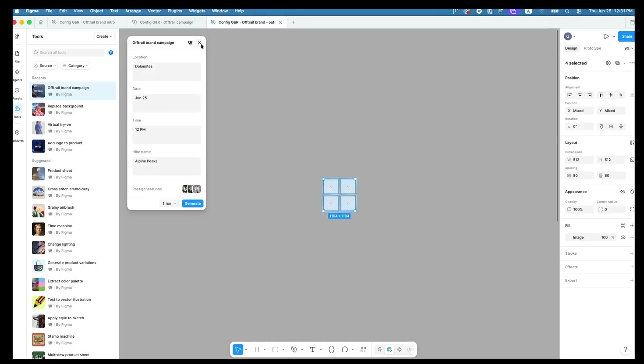Viewport: 644px width, 364px height.
Task: Switch to the Prototype tab
Action: tap(592, 48)
